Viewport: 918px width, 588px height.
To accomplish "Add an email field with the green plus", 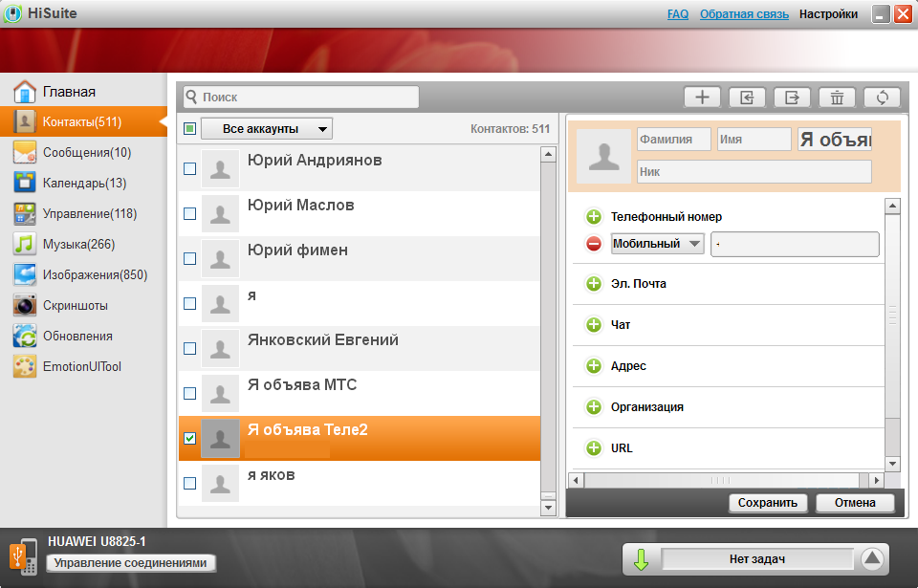I will [x=594, y=284].
